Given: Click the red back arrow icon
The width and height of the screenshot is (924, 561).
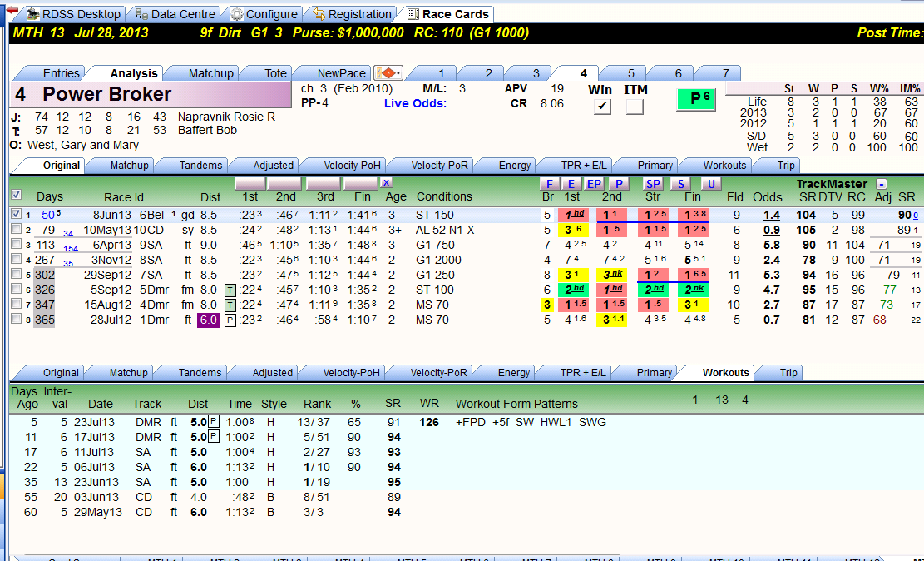Looking at the screenshot, I should tap(12, 11).
